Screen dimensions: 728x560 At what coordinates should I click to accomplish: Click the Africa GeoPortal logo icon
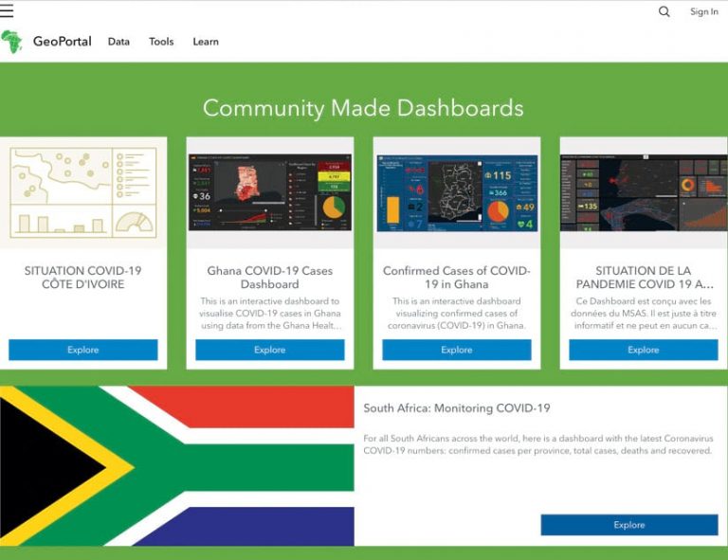click(11, 42)
